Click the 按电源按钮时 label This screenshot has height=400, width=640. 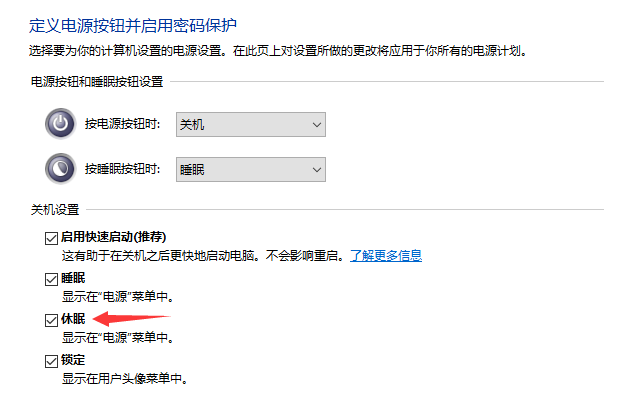click(x=124, y=125)
